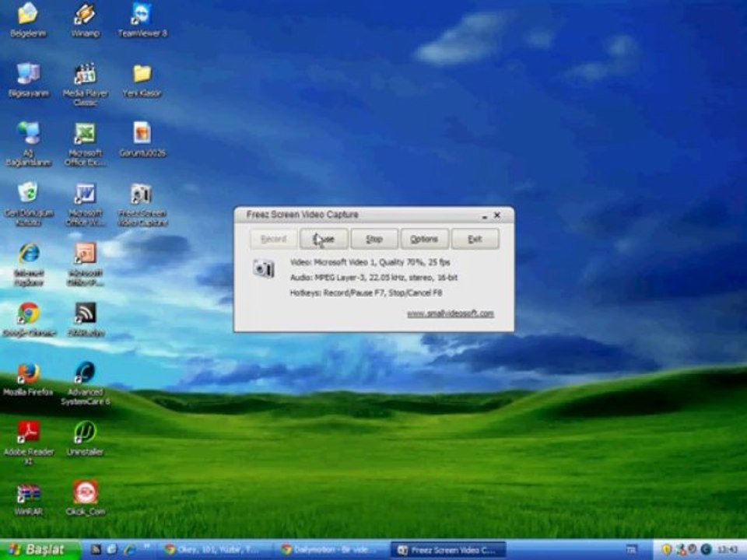747x560 pixels.
Task: Click the Pause button in Freez dialog
Action: (x=324, y=239)
